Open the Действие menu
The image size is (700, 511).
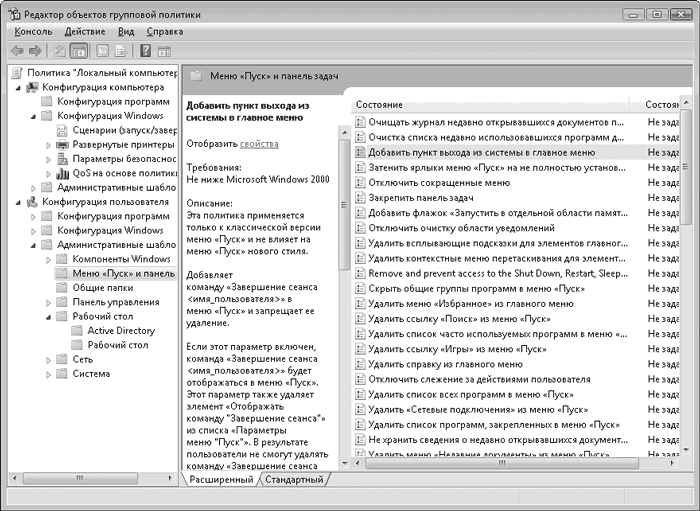85,32
